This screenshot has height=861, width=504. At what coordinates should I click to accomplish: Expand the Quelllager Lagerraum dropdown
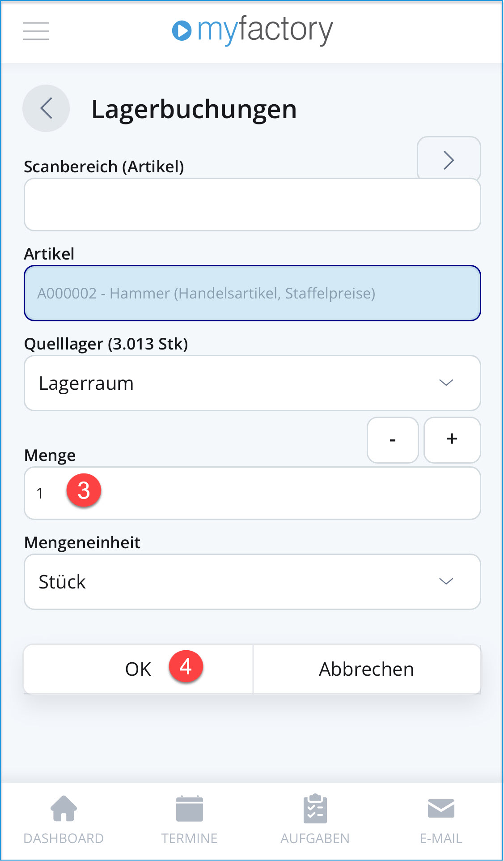click(252, 383)
